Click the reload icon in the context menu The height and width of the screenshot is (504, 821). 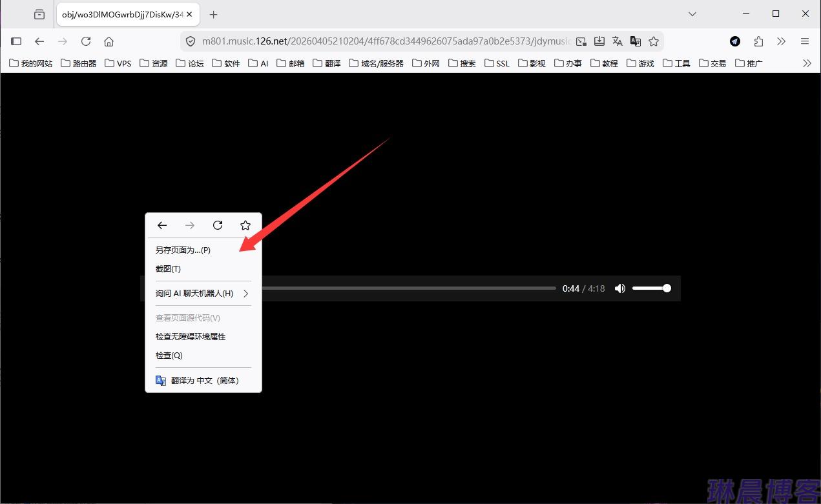point(218,225)
